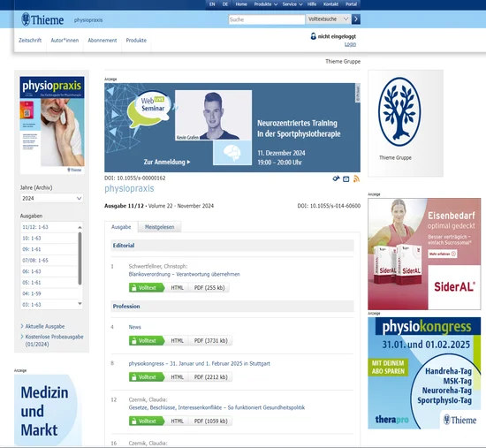Click the blue search submit arrow button
The image size is (486, 448).
click(356, 19)
